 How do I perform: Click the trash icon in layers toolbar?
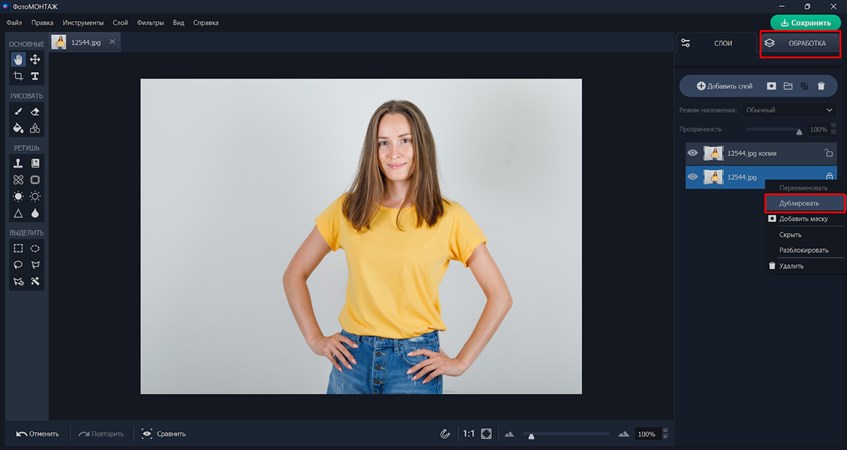[x=821, y=86]
